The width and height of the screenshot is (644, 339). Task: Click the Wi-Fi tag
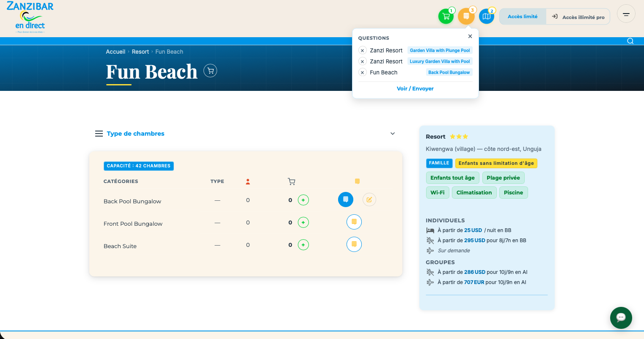tap(438, 192)
